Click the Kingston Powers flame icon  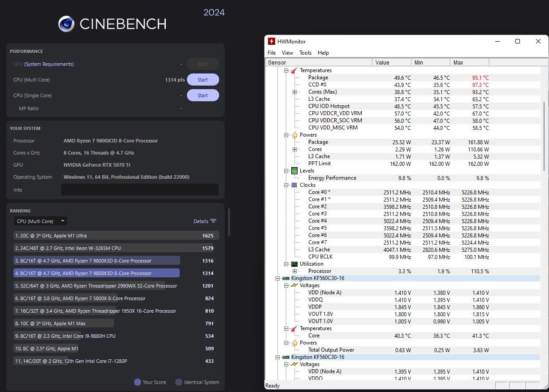point(294,343)
